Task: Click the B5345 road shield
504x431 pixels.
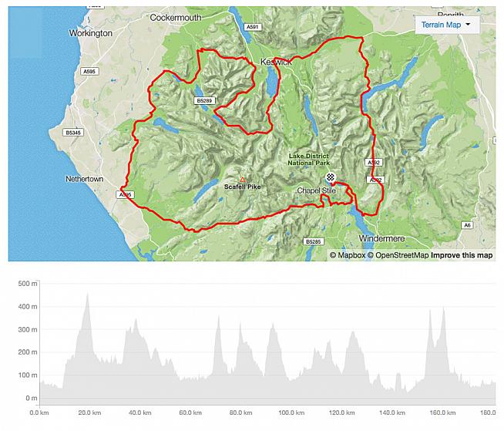Action: tap(74, 133)
